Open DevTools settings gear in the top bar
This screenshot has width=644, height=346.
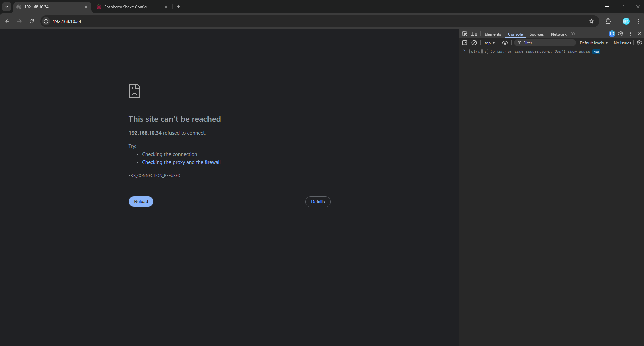pos(621,34)
